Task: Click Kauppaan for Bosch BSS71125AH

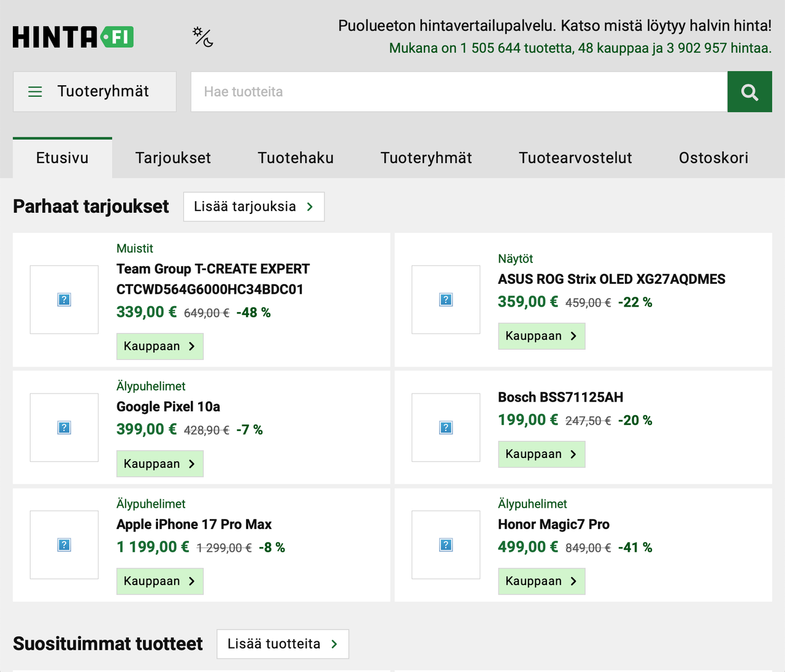Action: click(x=542, y=454)
